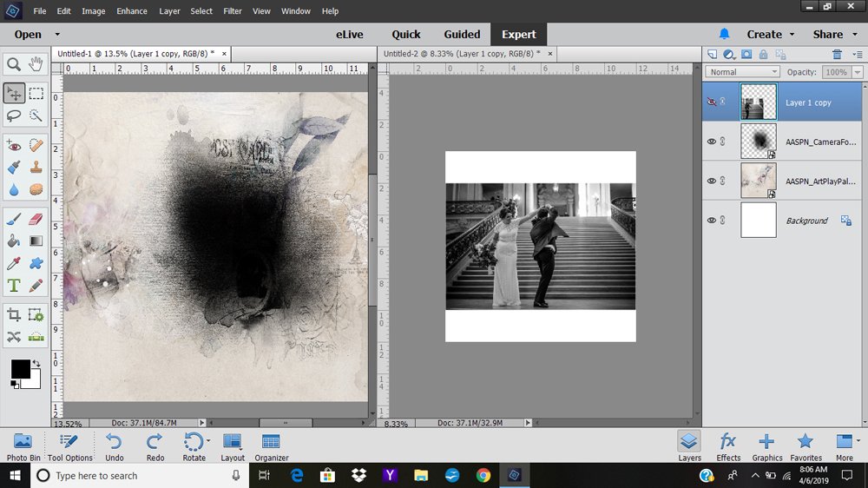Switch to Quick mode tab
Viewport: 868px width, 488px height.
405,35
